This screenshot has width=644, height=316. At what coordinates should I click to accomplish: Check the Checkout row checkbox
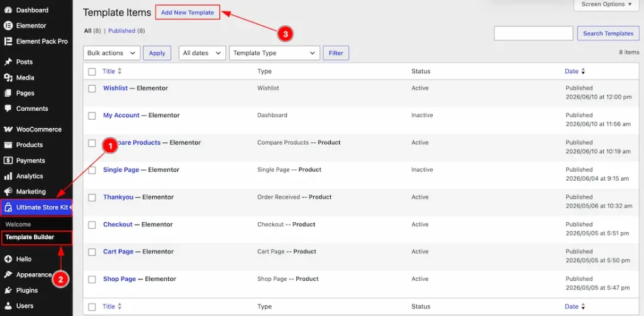point(92,225)
